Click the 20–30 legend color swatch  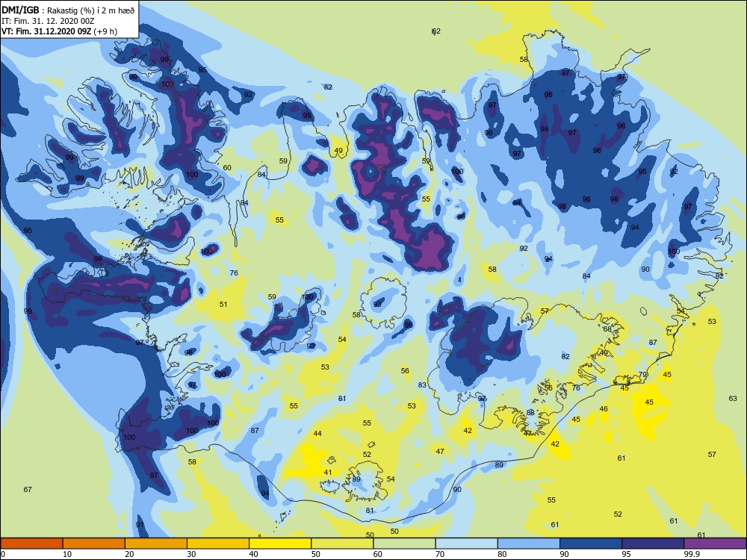[x=156, y=544]
